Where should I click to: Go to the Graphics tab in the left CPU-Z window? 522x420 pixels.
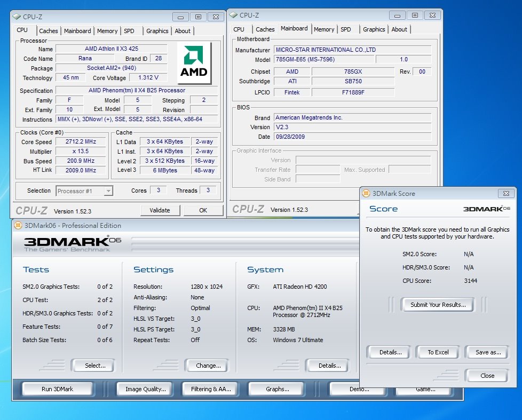coord(157,31)
